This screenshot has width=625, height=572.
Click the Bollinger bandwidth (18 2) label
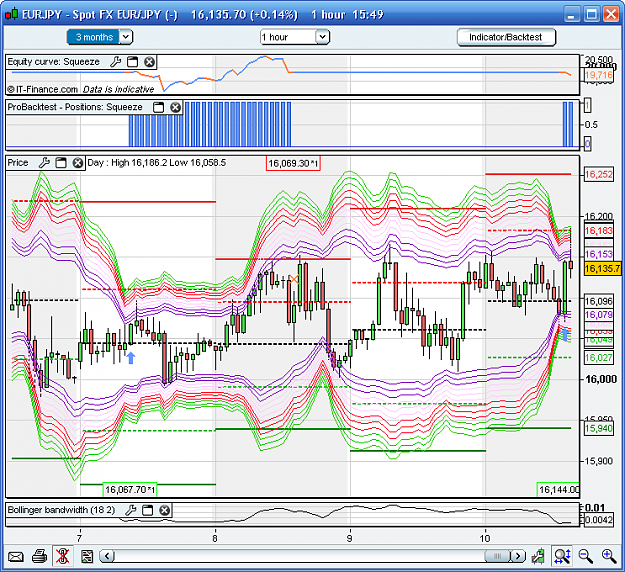tap(61, 510)
